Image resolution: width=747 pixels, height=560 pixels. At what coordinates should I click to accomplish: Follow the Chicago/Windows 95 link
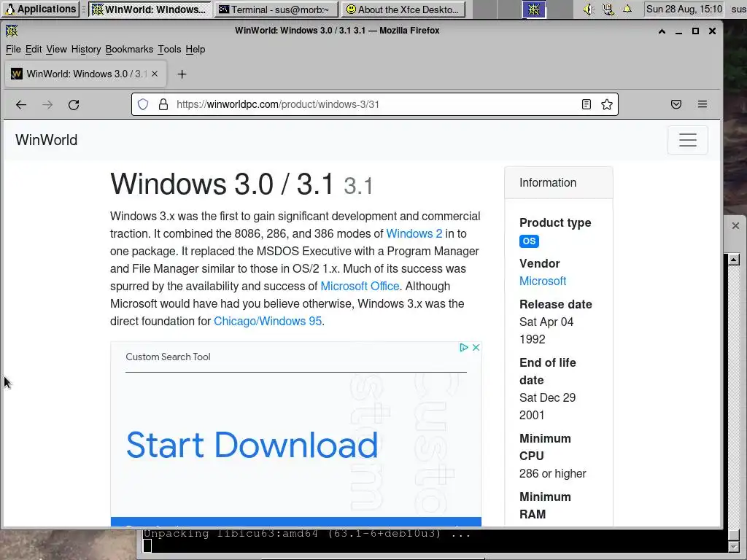(268, 321)
